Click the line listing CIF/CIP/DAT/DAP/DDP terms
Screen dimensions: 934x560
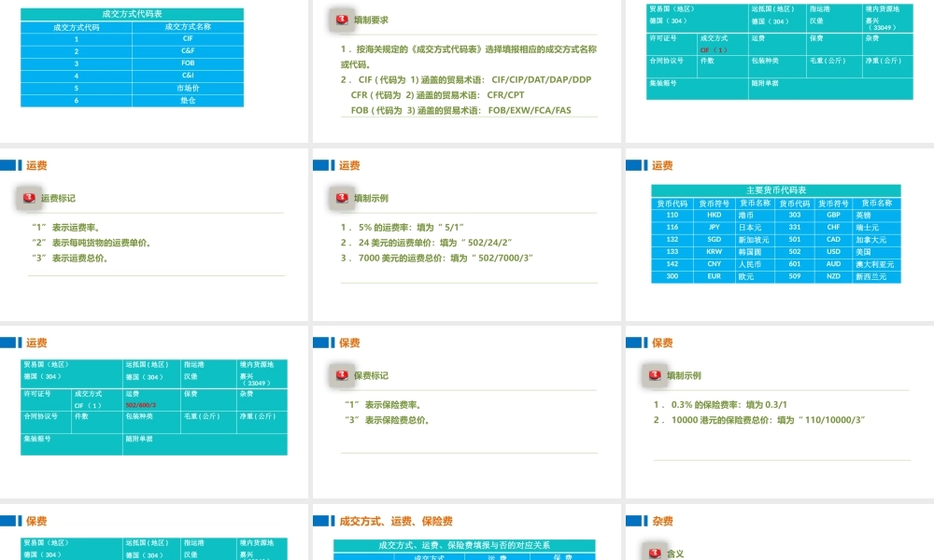pos(466,79)
